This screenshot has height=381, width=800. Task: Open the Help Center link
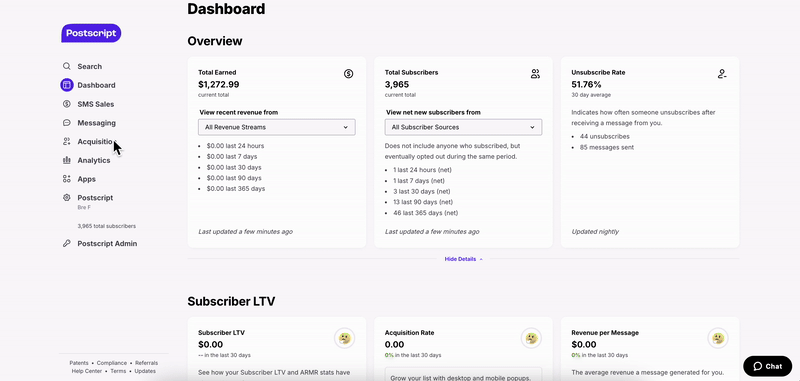point(87,371)
